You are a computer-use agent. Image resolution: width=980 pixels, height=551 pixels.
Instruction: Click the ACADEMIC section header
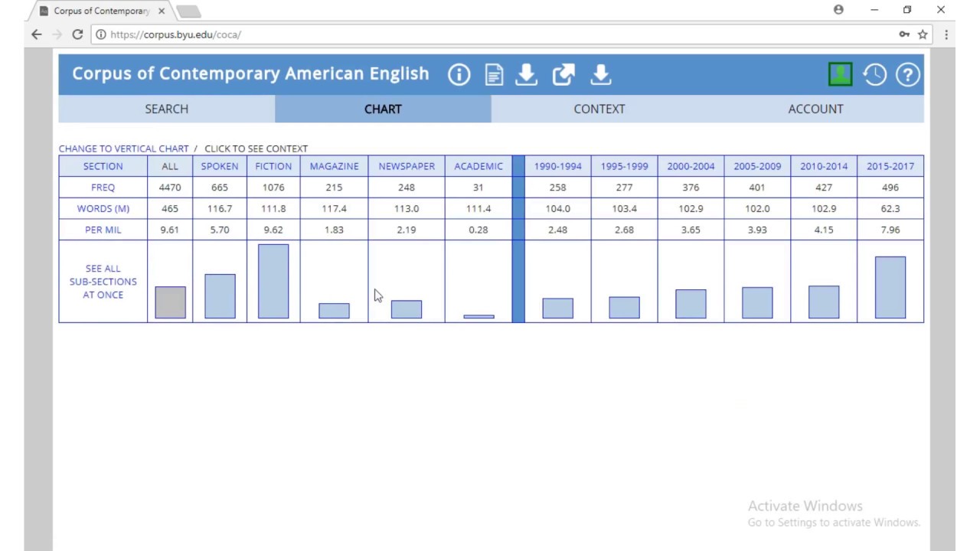[x=479, y=166]
